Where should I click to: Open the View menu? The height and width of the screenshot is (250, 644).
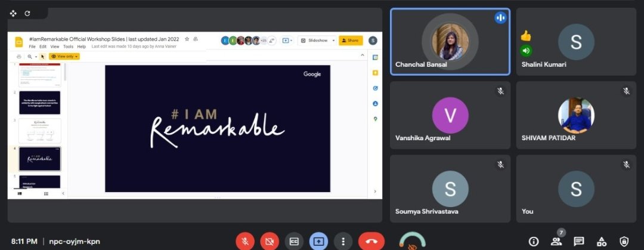[x=55, y=47]
